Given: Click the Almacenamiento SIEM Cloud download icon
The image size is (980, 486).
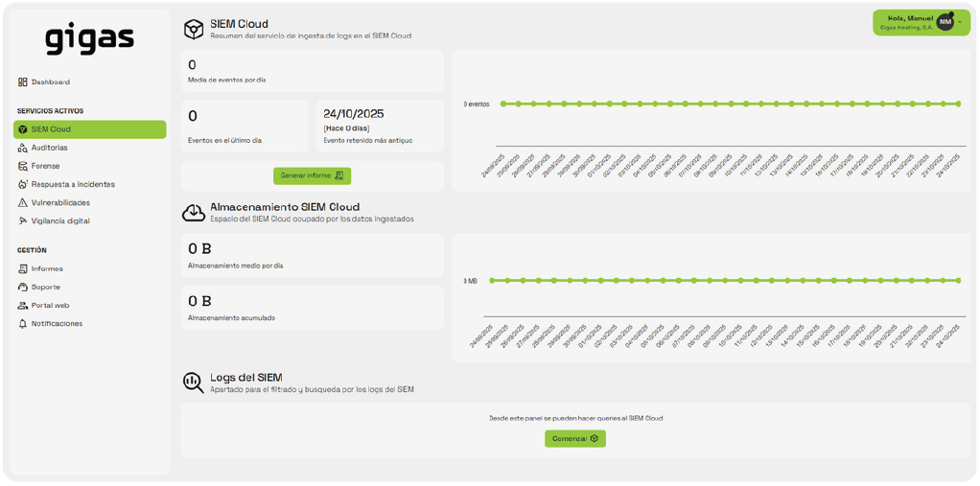Looking at the screenshot, I should click(193, 212).
